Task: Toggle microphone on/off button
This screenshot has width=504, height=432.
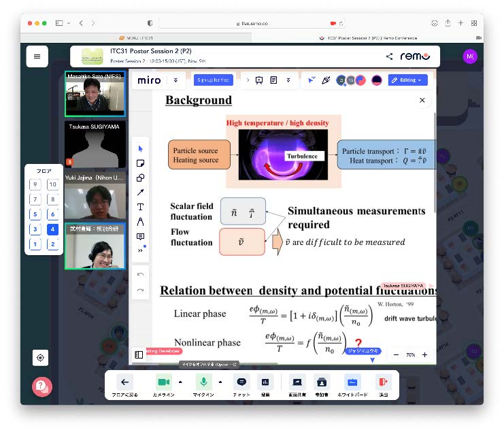Action: point(203,382)
